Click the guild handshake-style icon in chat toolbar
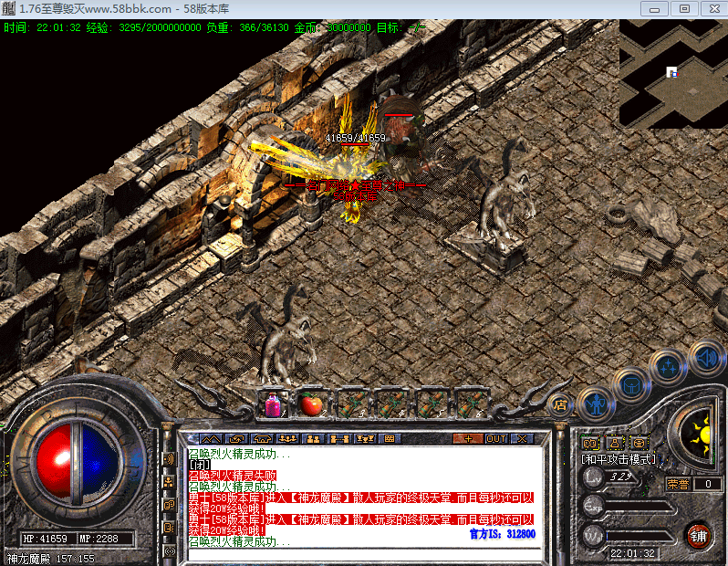The image size is (728, 566). [x=263, y=439]
